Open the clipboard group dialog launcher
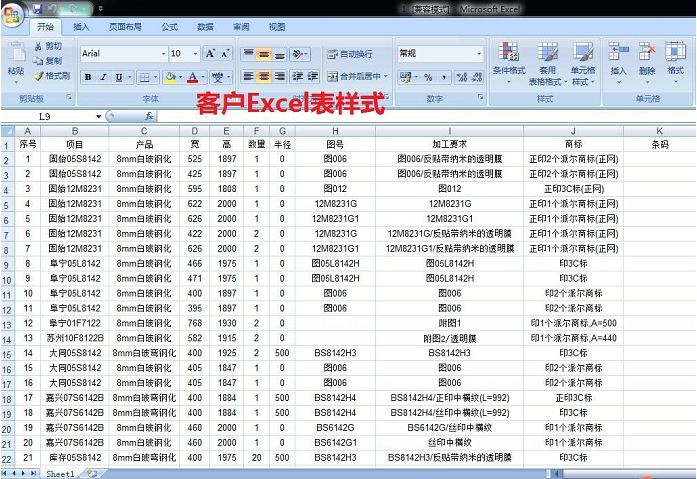The image size is (697, 479). 69,97
